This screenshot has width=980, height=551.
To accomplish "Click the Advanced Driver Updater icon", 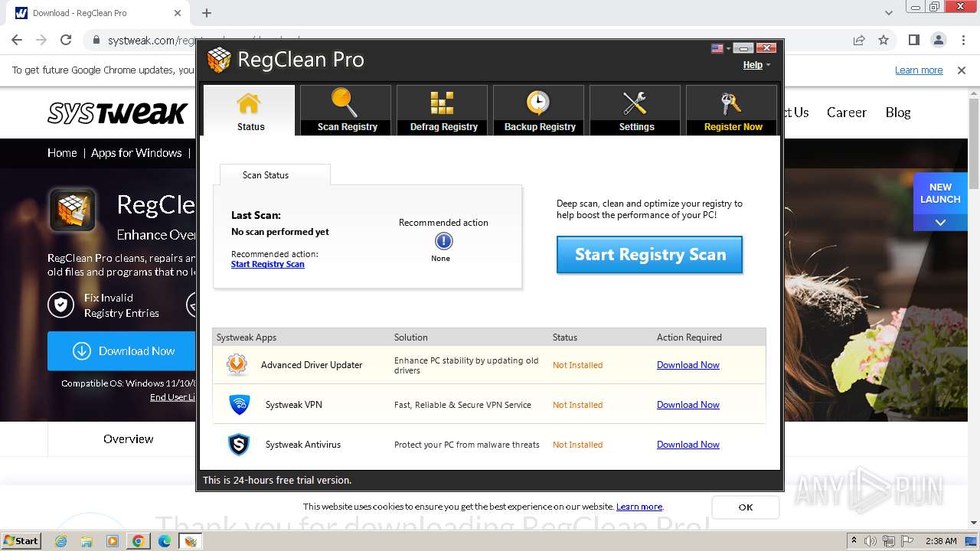I will [x=237, y=365].
